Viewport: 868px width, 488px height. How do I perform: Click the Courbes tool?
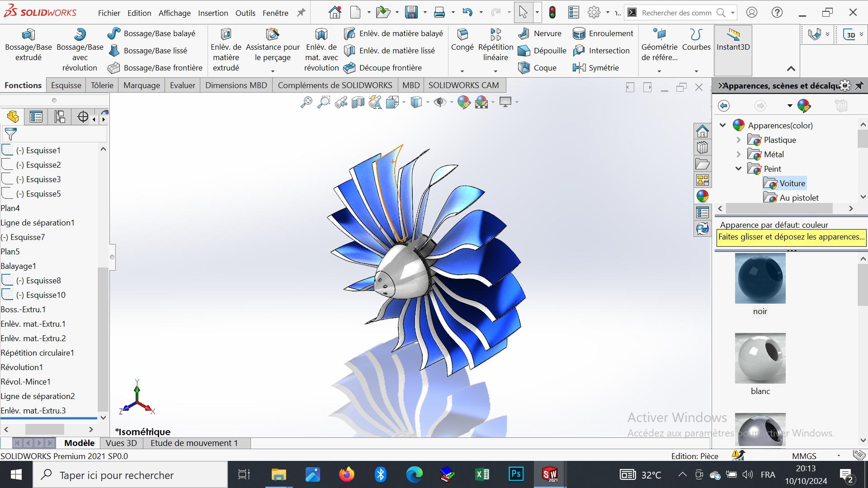pyautogui.click(x=696, y=40)
